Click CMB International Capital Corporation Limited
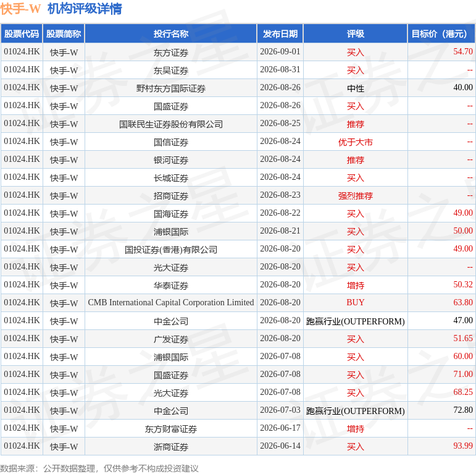The height and width of the screenshot is (474, 476). click(171, 303)
